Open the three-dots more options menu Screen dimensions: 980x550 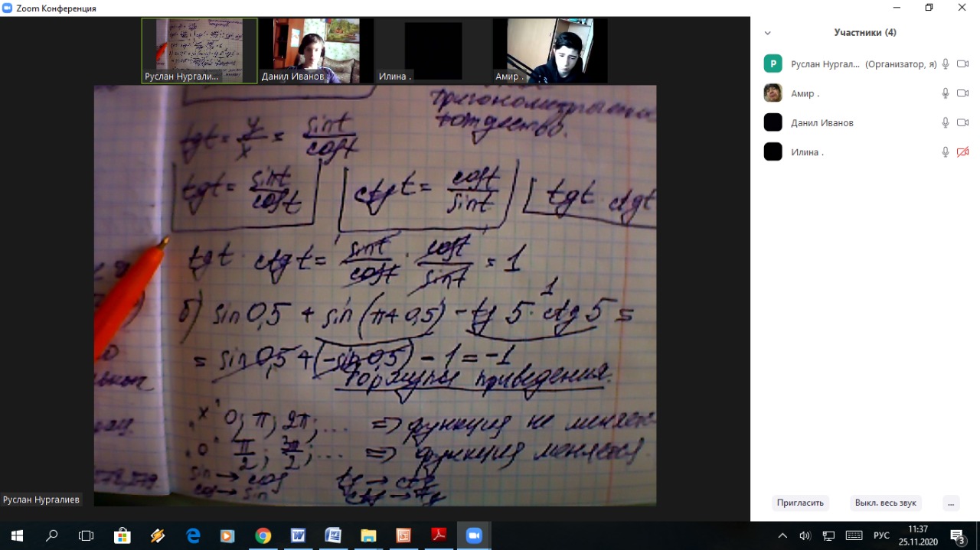coord(950,503)
